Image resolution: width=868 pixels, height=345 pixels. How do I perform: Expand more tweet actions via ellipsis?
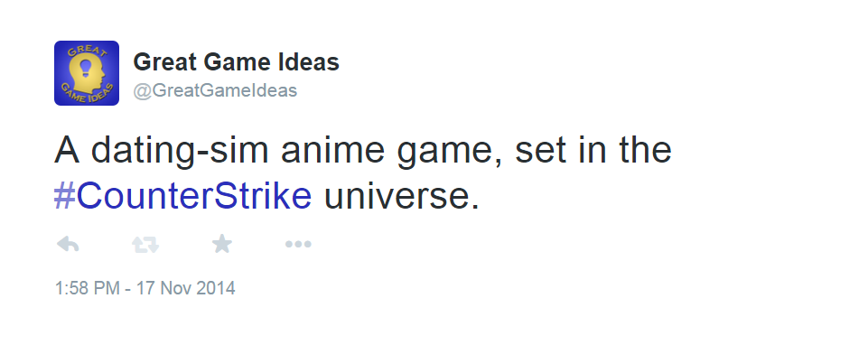coord(298,244)
